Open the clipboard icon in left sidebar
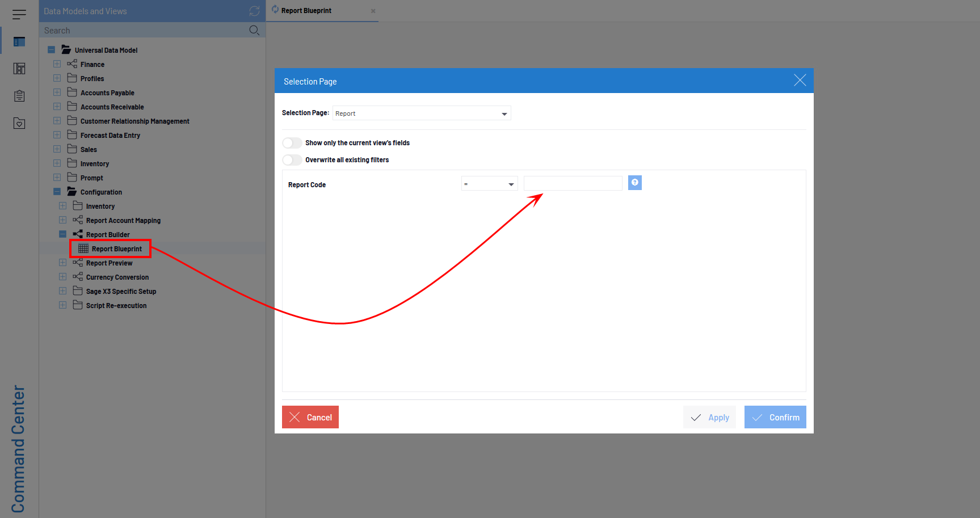The height and width of the screenshot is (518, 980). [x=19, y=96]
